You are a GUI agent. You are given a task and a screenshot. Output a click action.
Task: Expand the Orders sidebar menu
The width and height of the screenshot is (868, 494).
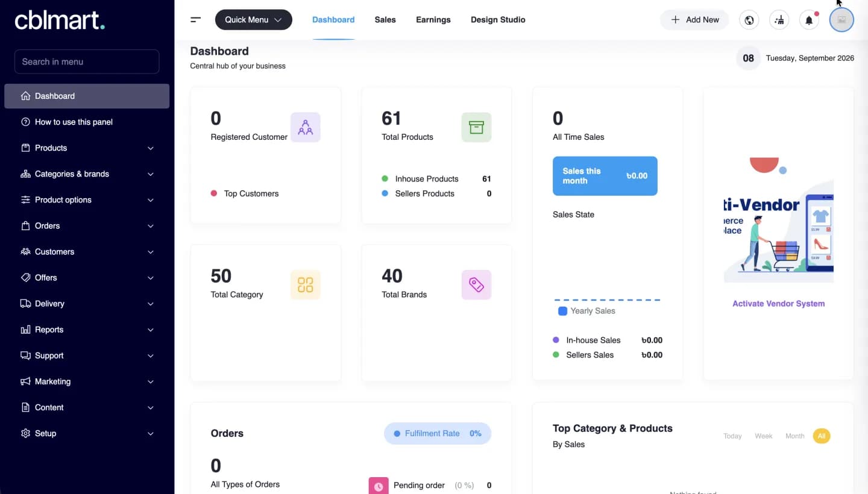pos(87,226)
